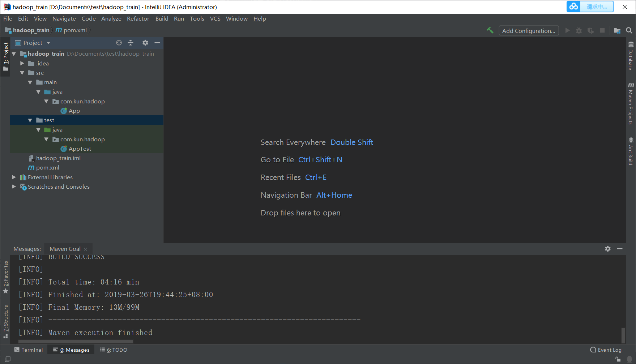The width and height of the screenshot is (636, 364).
Task: Click hadoop_train in the breadcrumb bar
Action: [27, 30]
